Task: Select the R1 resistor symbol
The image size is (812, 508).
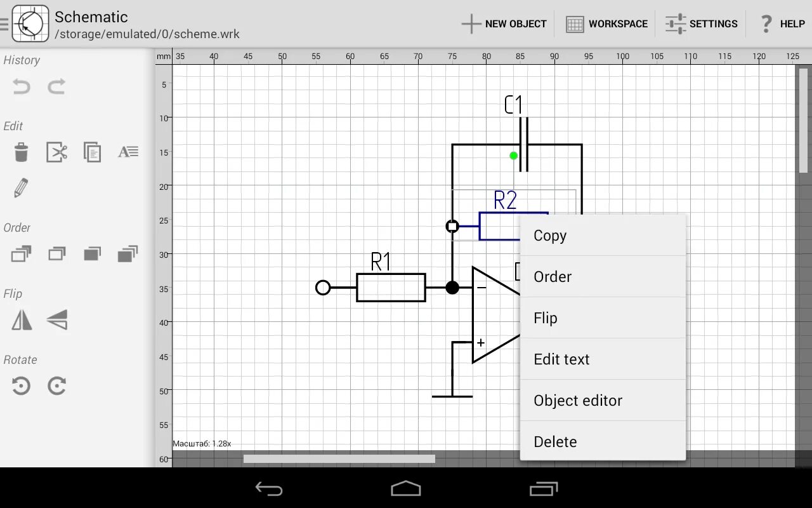Action: click(x=391, y=288)
